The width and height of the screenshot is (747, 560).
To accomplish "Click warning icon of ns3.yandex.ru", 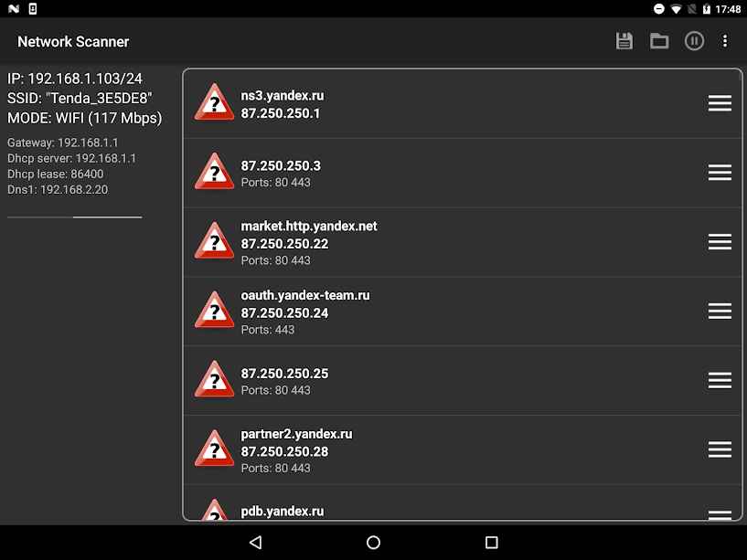I will (x=214, y=102).
